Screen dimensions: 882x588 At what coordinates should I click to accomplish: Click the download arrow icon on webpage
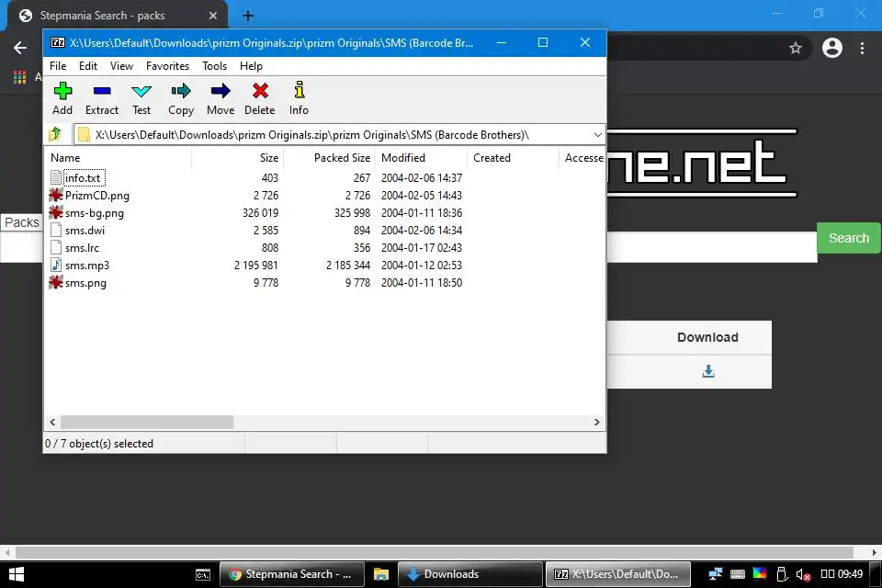[708, 371]
